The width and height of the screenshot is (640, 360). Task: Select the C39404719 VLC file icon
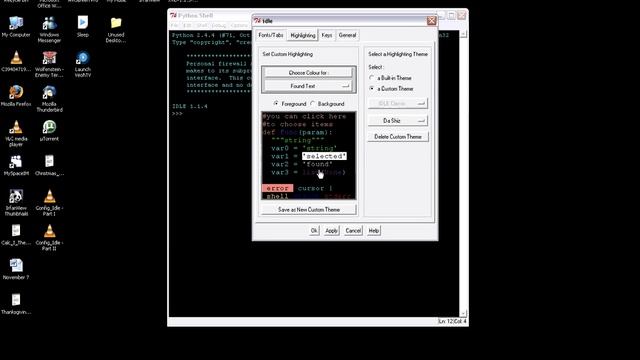coord(16,61)
